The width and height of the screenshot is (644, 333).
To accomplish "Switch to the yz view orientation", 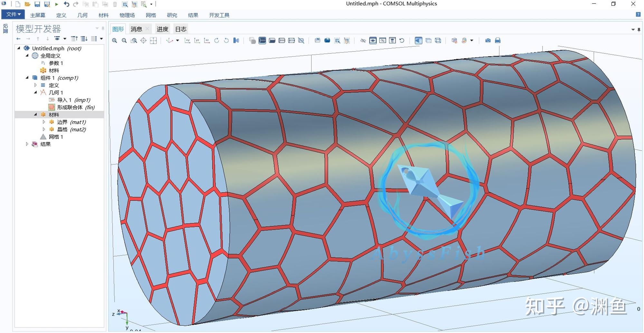I will tap(197, 41).
